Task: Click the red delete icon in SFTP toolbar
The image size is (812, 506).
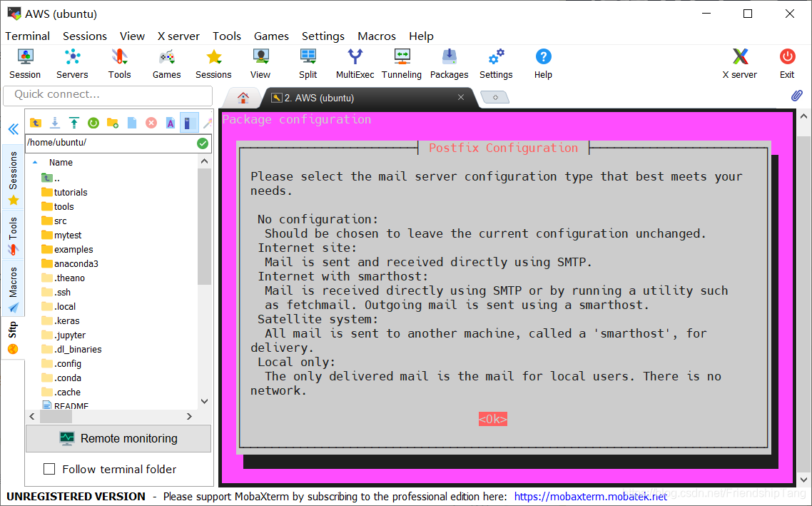Action: [x=151, y=123]
